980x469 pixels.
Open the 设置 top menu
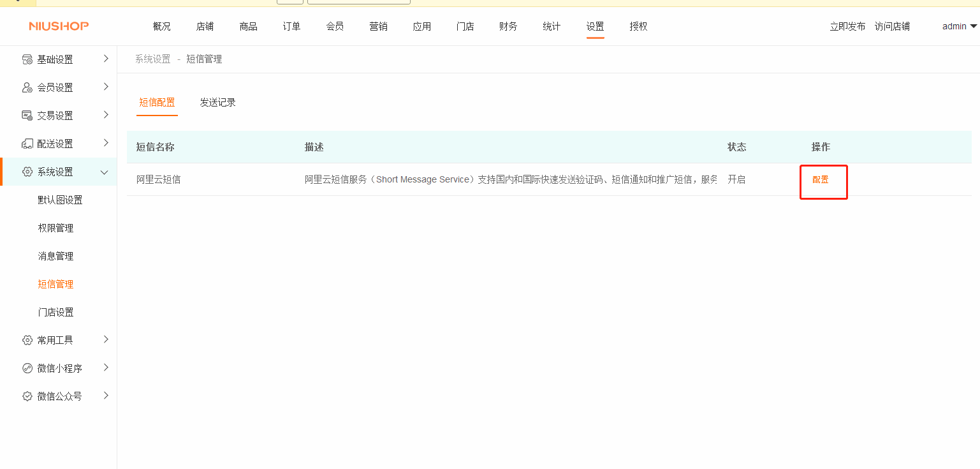pos(596,27)
